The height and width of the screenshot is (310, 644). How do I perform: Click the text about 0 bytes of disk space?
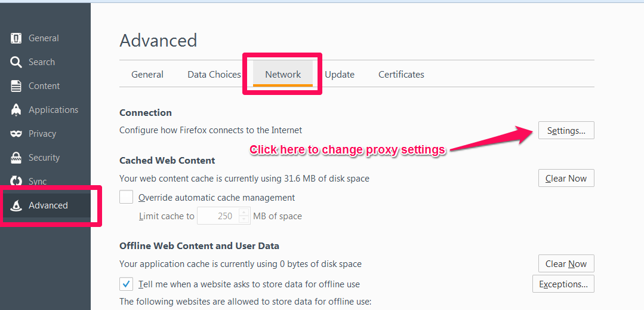click(x=241, y=264)
